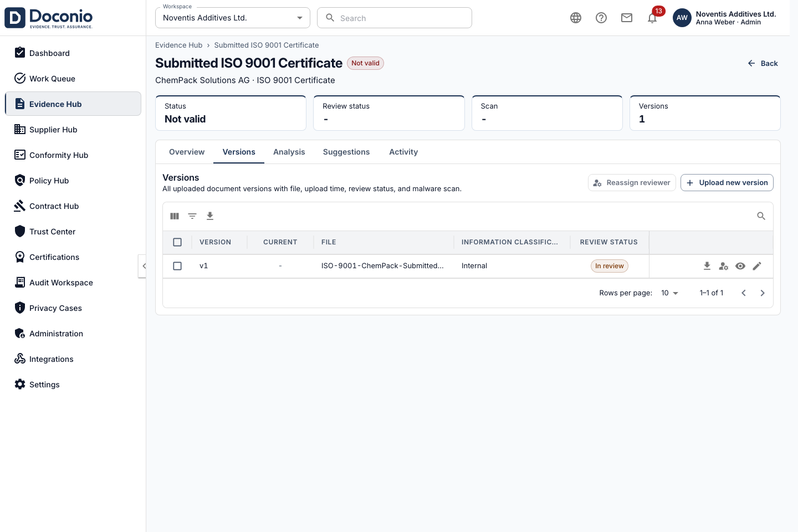This screenshot has width=798, height=532.
Task: Switch to the Suggestions tab
Action: click(346, 152)
